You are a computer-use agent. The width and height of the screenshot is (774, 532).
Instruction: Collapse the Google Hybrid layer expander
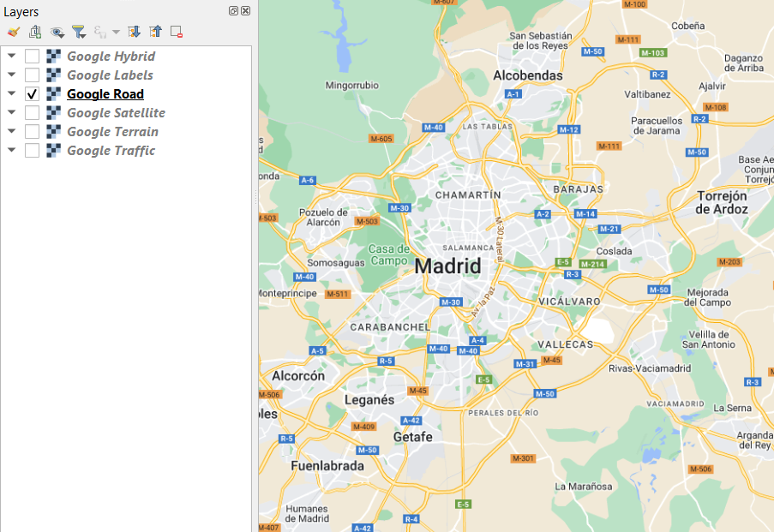[11, 56]
